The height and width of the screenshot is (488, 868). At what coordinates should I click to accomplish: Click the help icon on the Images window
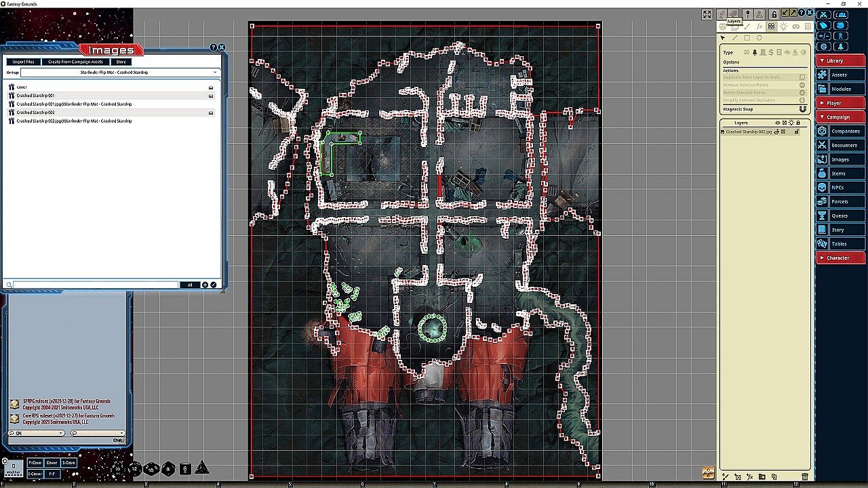214,47
